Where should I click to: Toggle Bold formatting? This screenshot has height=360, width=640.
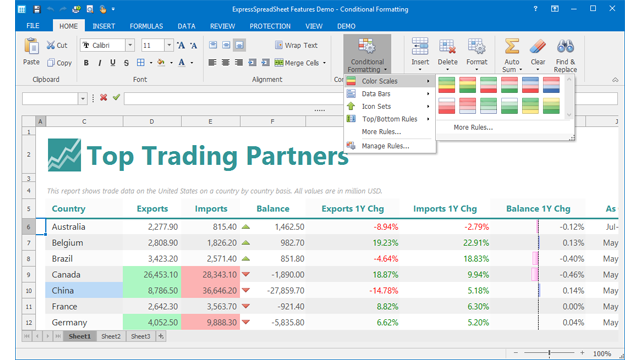coord(86,63)
